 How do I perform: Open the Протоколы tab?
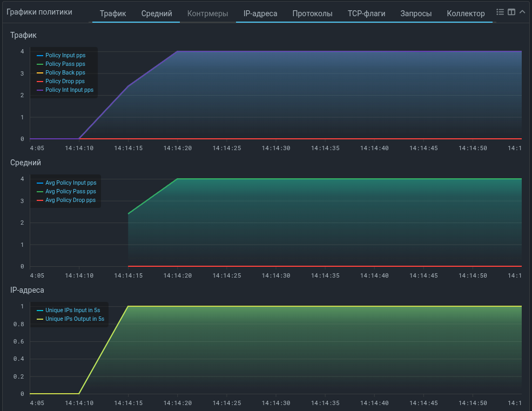click(x=312, y=14)
